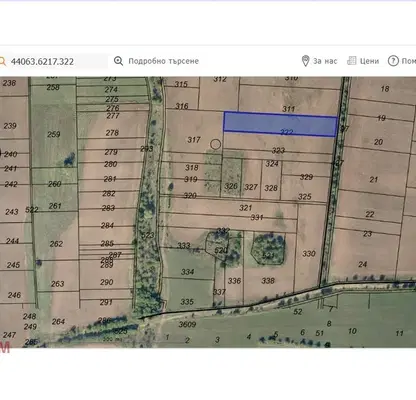Select parcel 330 on the map

click(309, 254)
